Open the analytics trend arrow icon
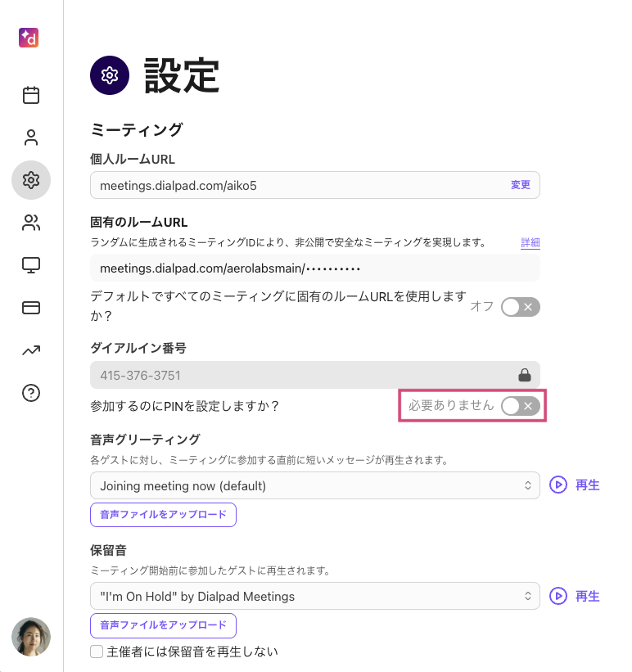 pos(31,350)
